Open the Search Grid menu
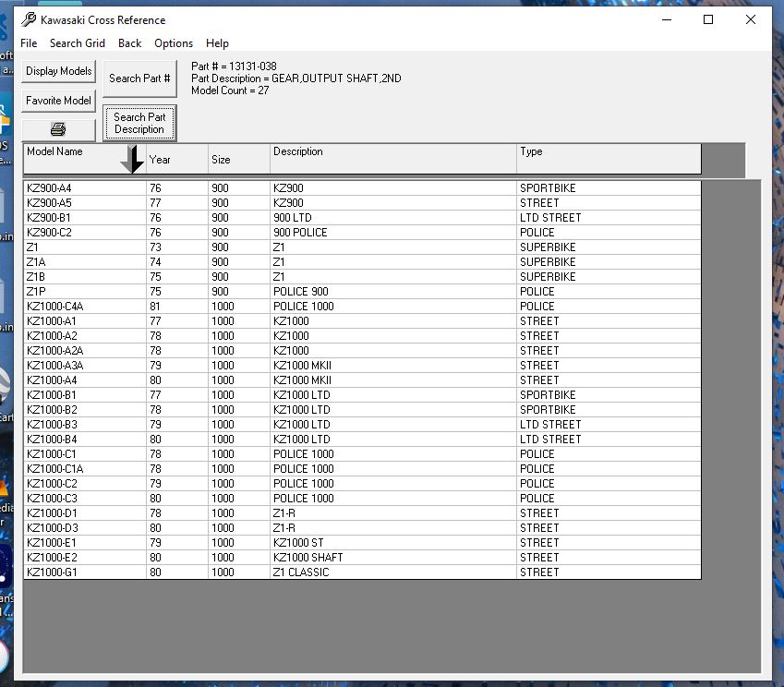 point(78,43)
